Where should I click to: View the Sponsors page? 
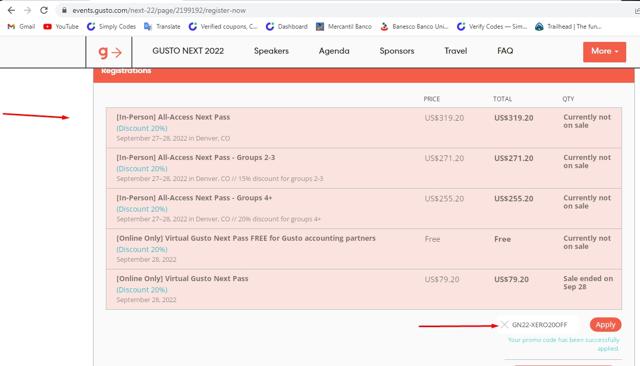397,51
